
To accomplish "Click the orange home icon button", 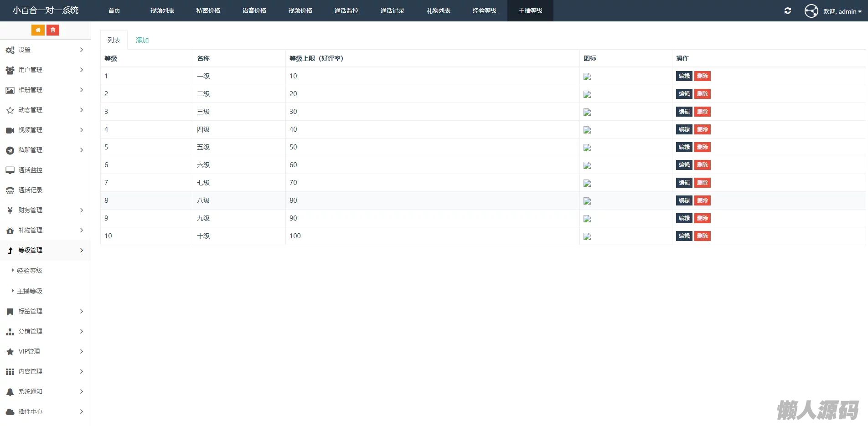I will [x=38, y=30].
